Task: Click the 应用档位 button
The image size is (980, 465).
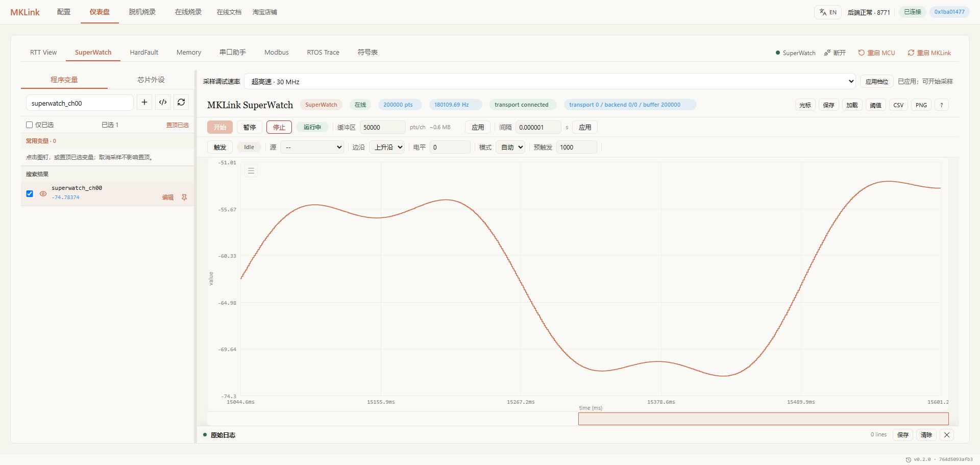Action: pyautogui.click(x=877, y=82)
